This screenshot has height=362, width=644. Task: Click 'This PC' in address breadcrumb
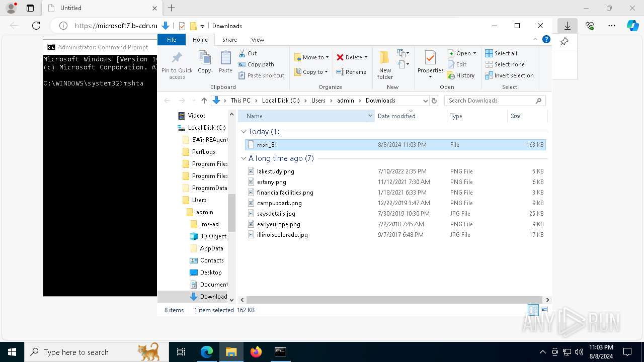point(240,101)
